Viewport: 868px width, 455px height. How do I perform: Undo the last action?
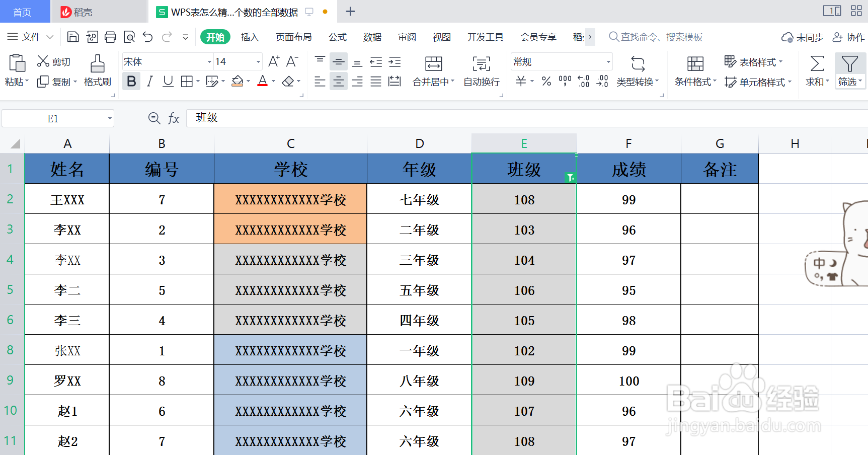coord(147,37)
